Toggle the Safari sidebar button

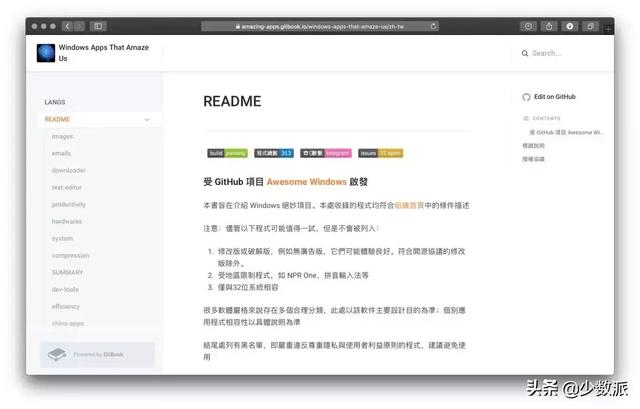tap(98, 26)
